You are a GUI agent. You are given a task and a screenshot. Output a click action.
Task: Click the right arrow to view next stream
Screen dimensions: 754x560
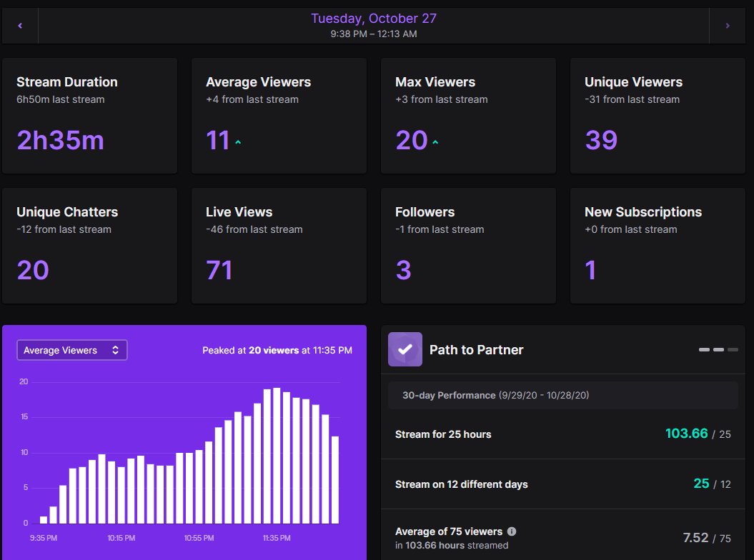pos(728,25)
